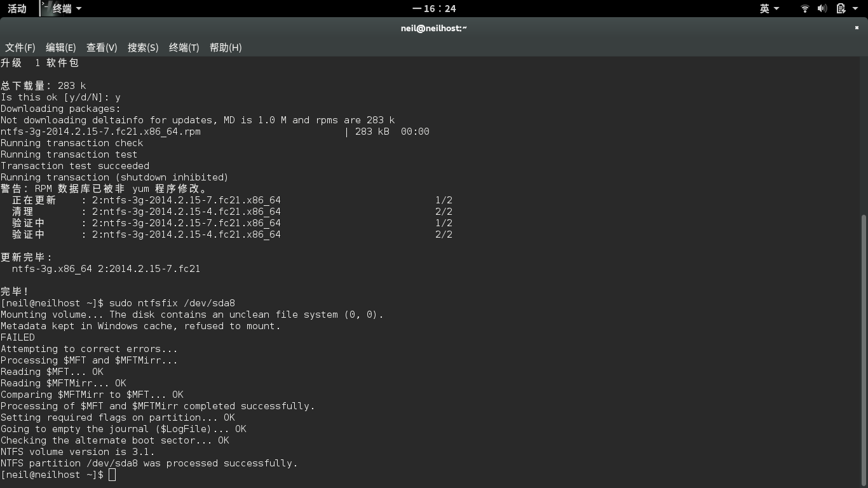This screenshot has height=488, width=868.
Task: Click 'Running transaction (shutdown inhibited)' line
Action: coord(114,177)
